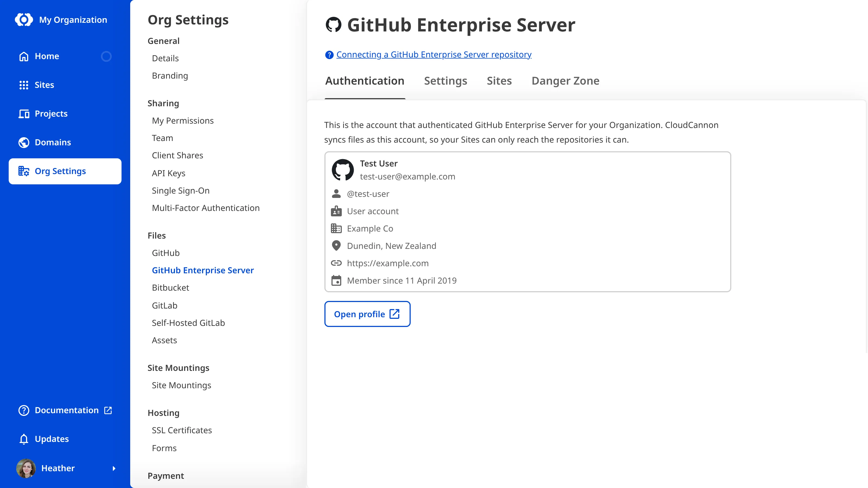Select Self-Hosted GitLab

tap(188, 323)
